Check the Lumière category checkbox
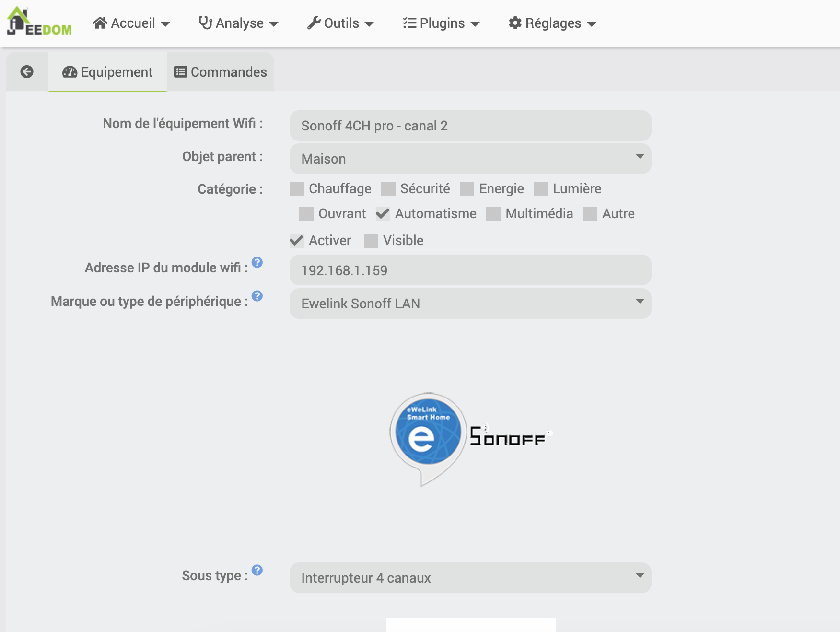The height and width of the screenshot is (632, 840). pyautogui.click(x=541, y=189)
